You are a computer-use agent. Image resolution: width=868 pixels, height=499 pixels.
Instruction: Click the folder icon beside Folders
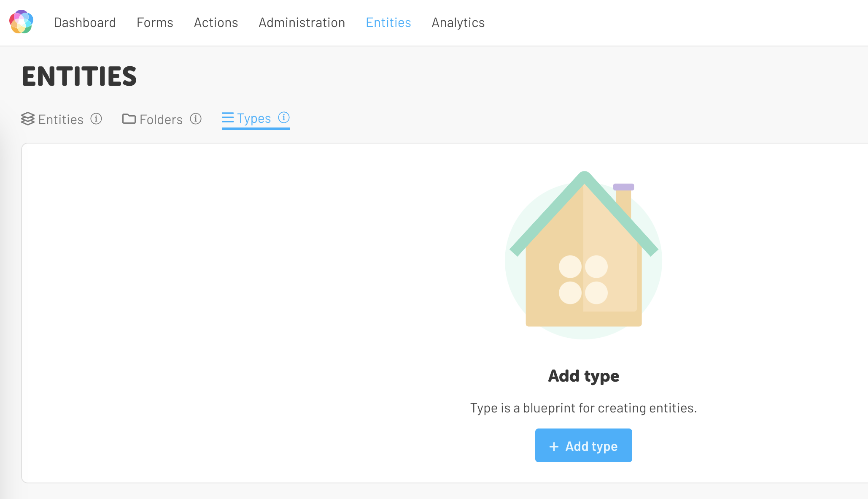pos(129,119)
